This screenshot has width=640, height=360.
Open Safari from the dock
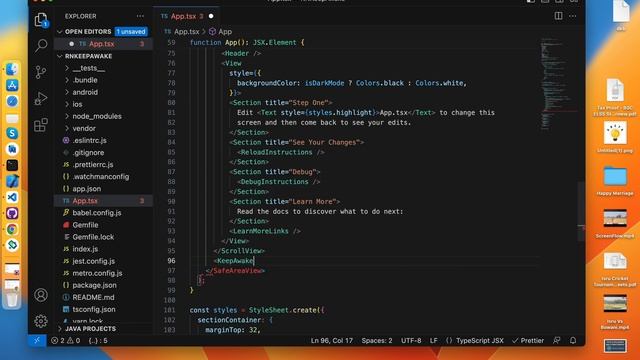[12, 101]
